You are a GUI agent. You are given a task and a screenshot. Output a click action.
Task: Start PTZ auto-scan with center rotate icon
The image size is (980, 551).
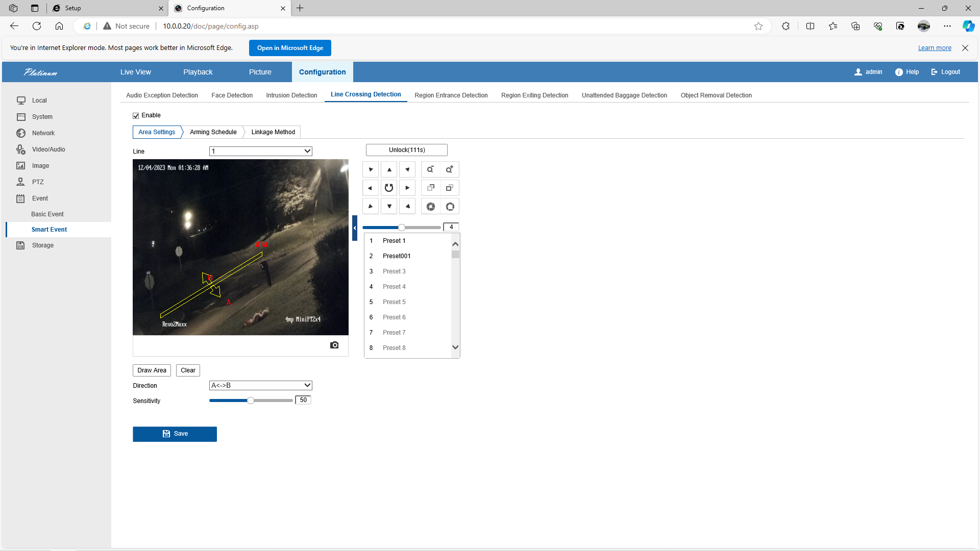click(389, 188)
